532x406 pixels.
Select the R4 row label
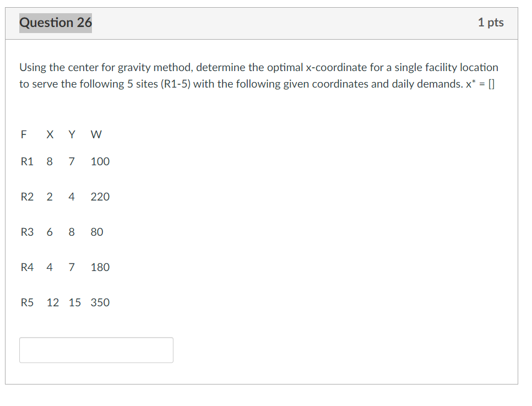pos(27,267)
